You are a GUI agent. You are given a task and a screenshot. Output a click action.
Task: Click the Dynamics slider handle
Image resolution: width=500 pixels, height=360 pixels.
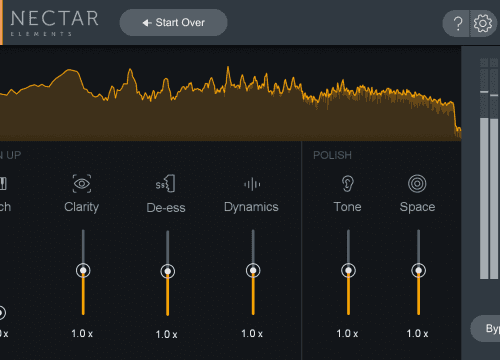point(253,270)
